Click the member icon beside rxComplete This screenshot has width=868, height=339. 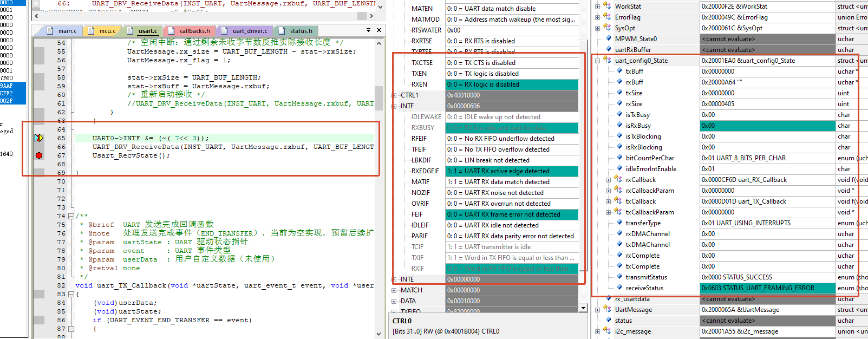619,256
